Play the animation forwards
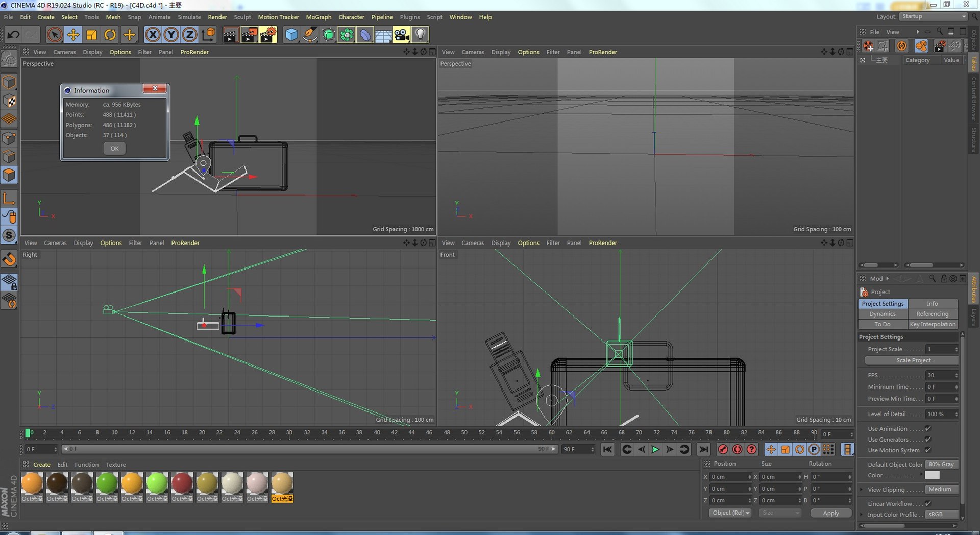Image resolution: width=980 pixels, height=535 pixels. coord(655,449)
